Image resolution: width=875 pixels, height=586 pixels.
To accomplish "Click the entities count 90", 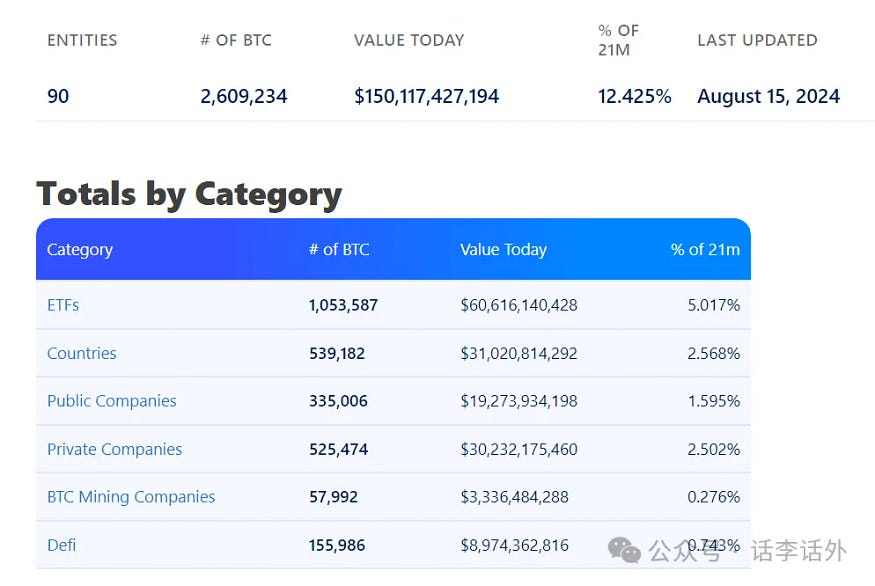I will pos(58,97).
